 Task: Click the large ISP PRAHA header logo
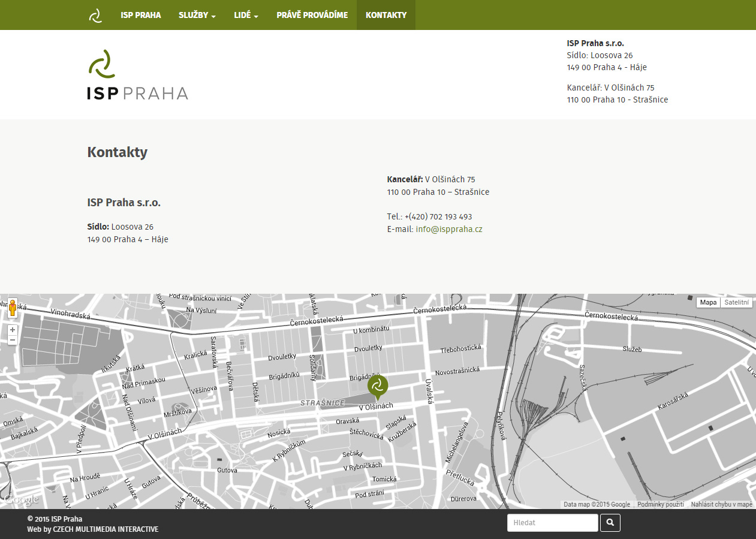click(x=138, y=74)
